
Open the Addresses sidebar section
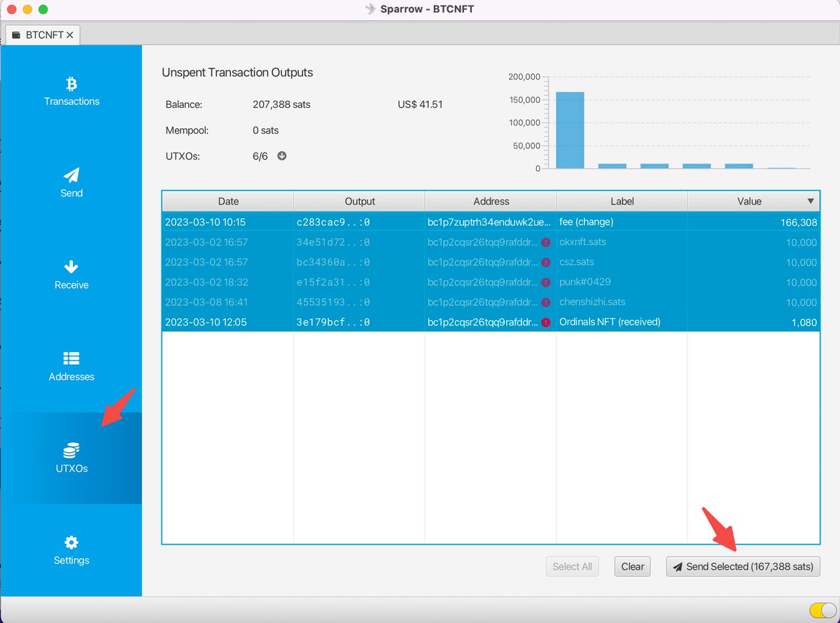click(x=71, y=367)
